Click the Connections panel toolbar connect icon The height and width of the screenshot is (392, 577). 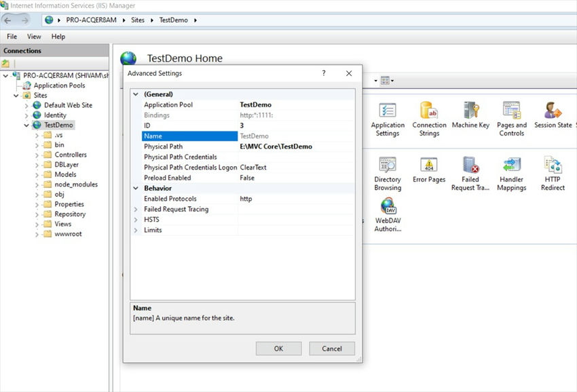tap(5, 63)
